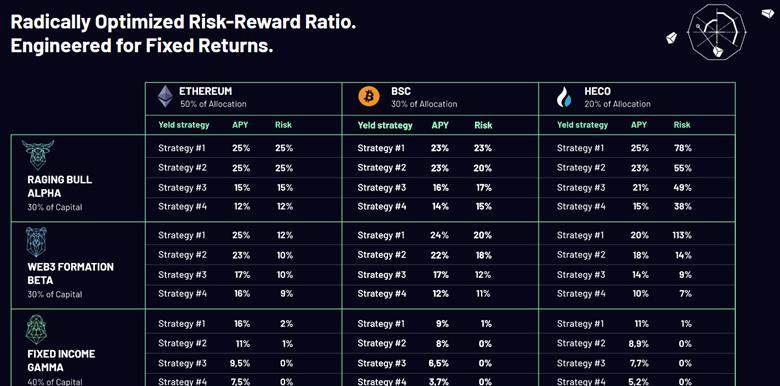Click the 50% of Allocation text
Viewport: 780px width, 386px height.
pos(213,104)
